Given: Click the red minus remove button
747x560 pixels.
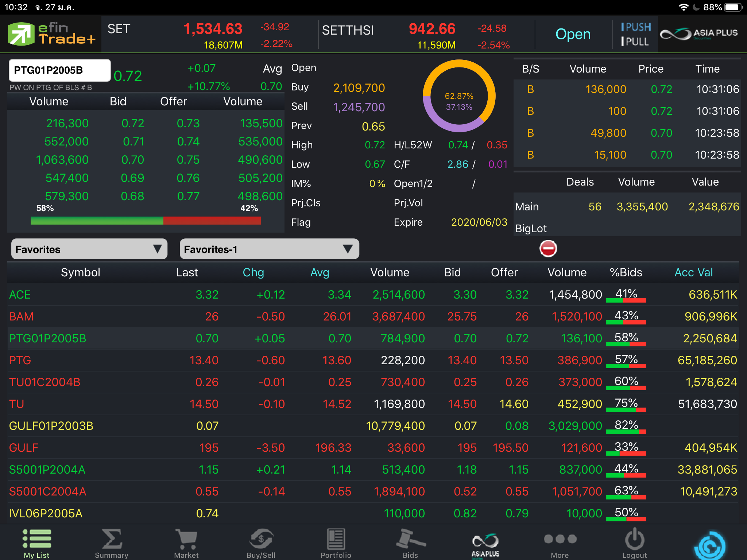Looking at the screenshot, I should 548,249.
